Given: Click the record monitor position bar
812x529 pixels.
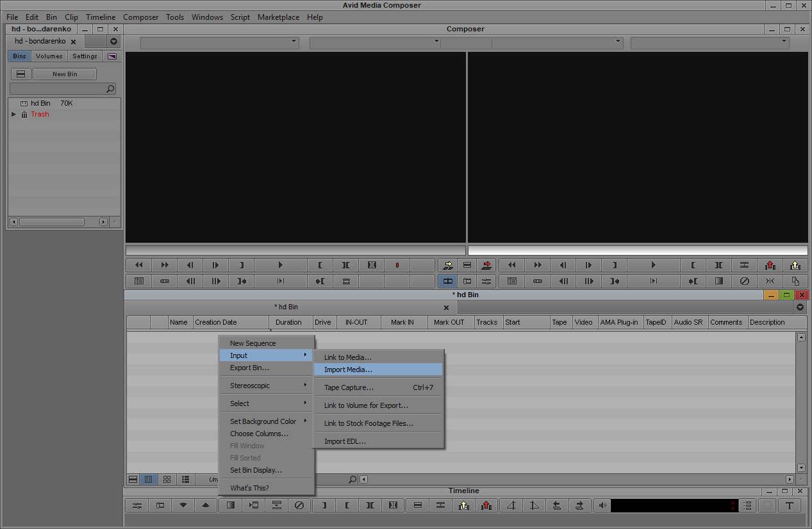Looking at the screenshot, I should [x=638, y=250].
